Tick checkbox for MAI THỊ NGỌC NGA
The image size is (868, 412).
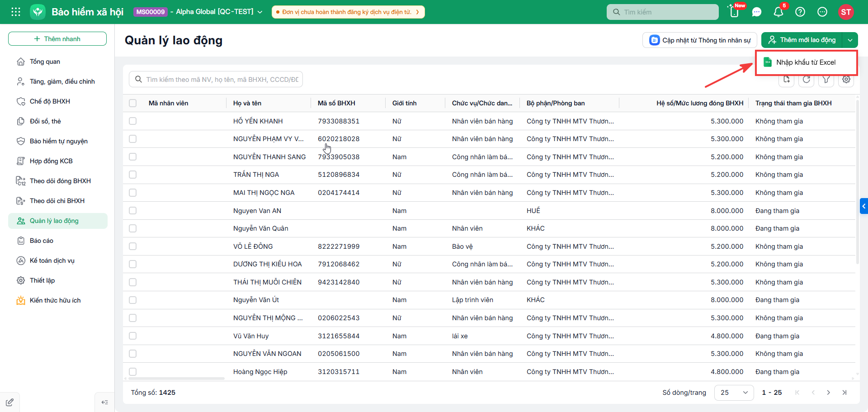132,193
